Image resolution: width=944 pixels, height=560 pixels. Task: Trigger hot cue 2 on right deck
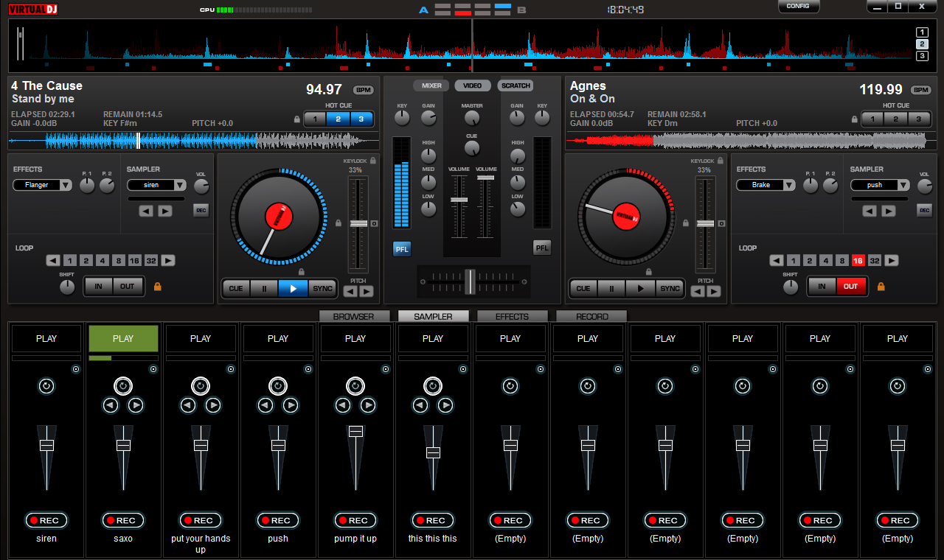(895, 119)
